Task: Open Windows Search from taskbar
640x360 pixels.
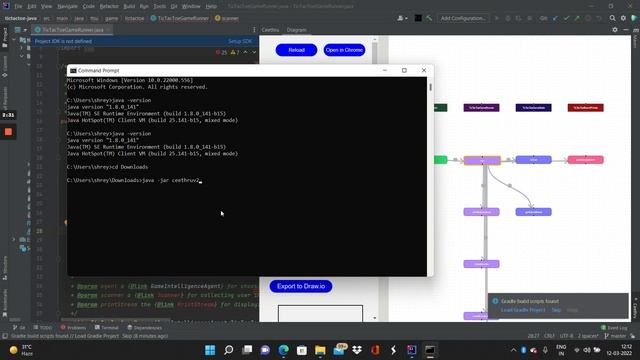Action: [229, 350]
